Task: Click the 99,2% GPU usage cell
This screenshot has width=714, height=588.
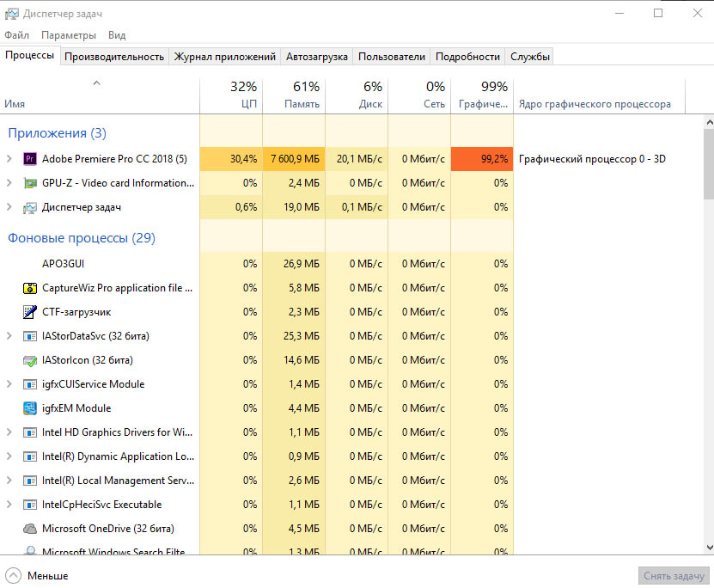Action: [x=482, y=159]
